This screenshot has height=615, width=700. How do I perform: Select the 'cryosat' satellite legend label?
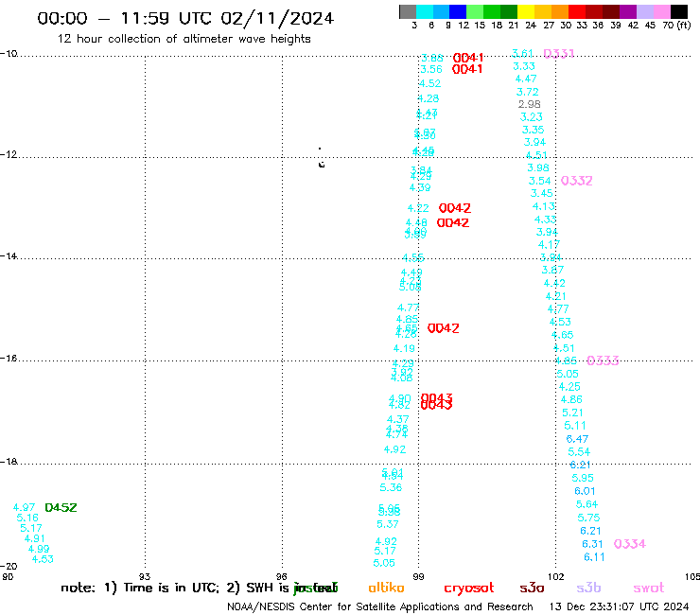[x=469, y=588]
